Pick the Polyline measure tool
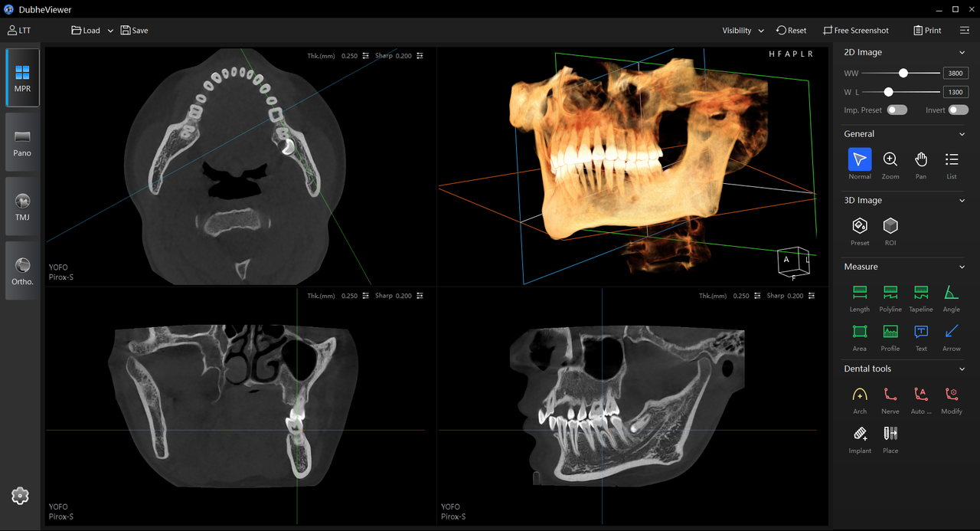This screenshot has width=980, height=531. [x=890, y=292]
